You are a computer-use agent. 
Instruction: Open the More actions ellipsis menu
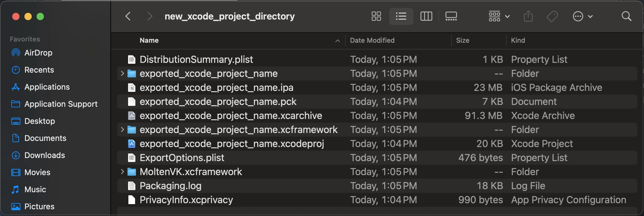(582, 16)
